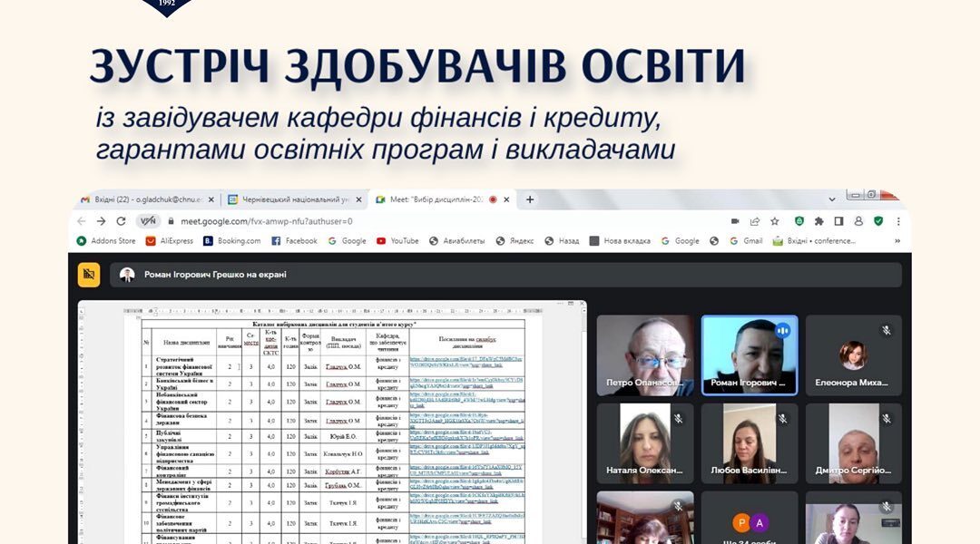Open the Extensions puzzle piece menu
This screenshot has width=980, height=544.
click(x=818, y=221)
